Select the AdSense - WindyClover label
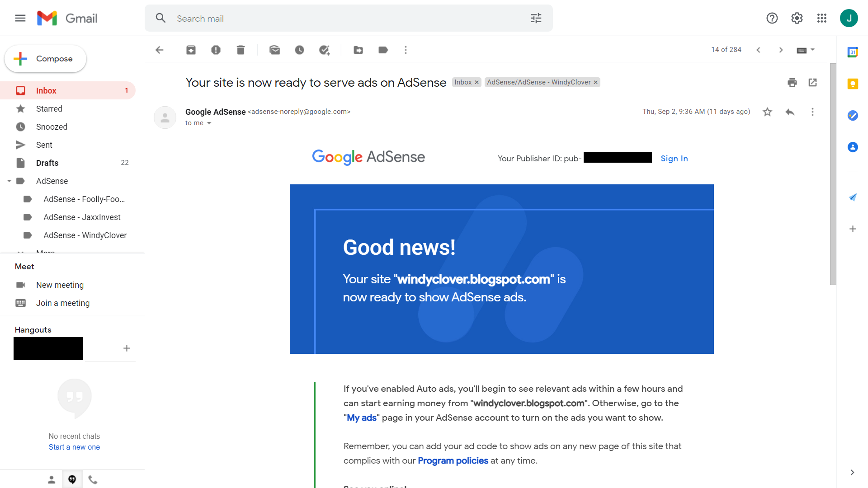868x488 pixels. click(85, 235)
